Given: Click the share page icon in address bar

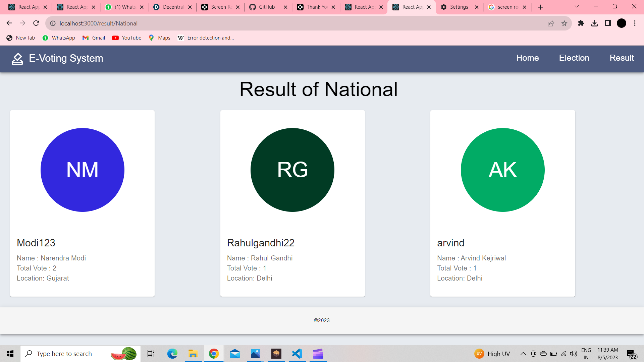Looking at the screenshot, I should pyautogui.click(x=551, y=23).
